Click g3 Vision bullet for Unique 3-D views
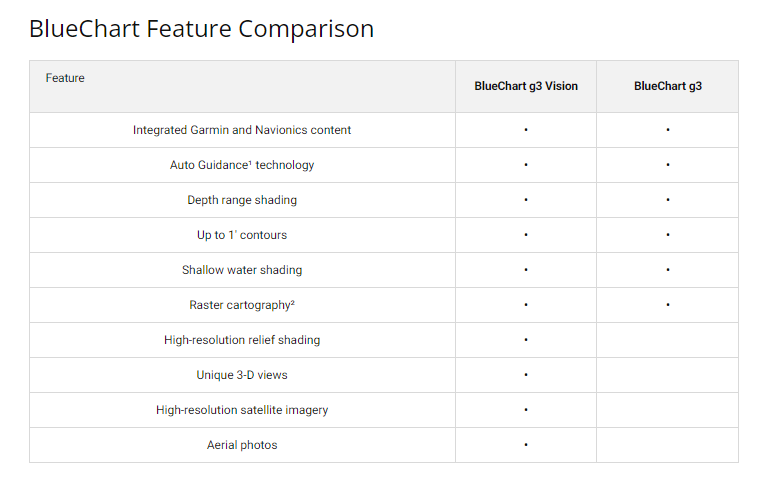The height and width of the screenshot is (479, 760). coord(526,375)
